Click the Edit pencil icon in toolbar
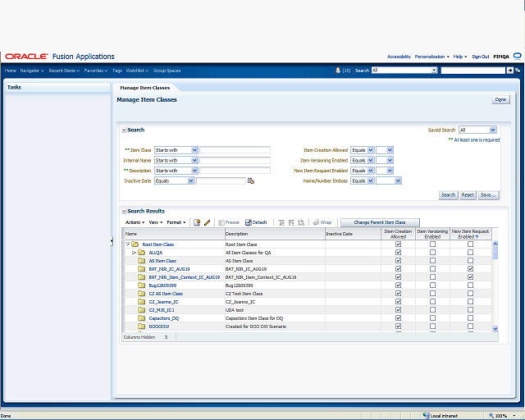Image resolution: width=525 pixels, height=420 pixels. click(207, 222)
